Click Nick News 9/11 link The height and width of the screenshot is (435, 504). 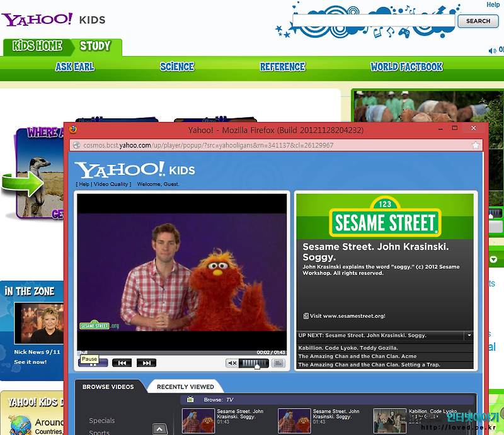[37, 352]
